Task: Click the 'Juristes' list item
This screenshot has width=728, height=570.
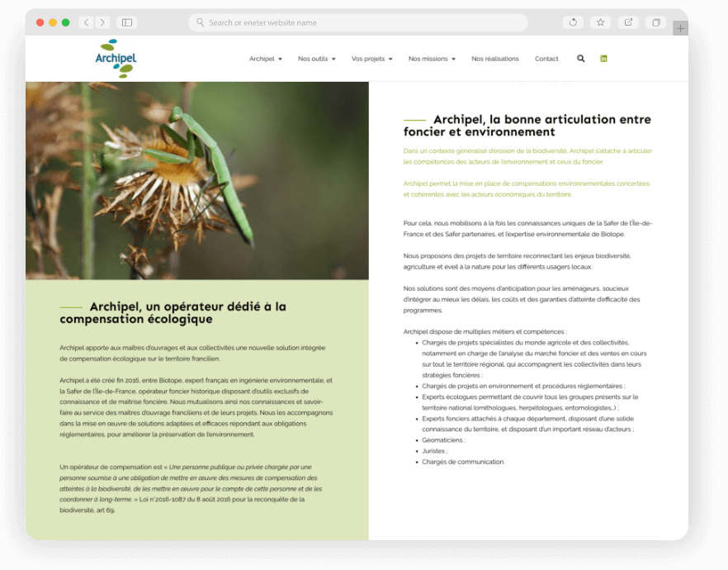Action: pos(434,450)
